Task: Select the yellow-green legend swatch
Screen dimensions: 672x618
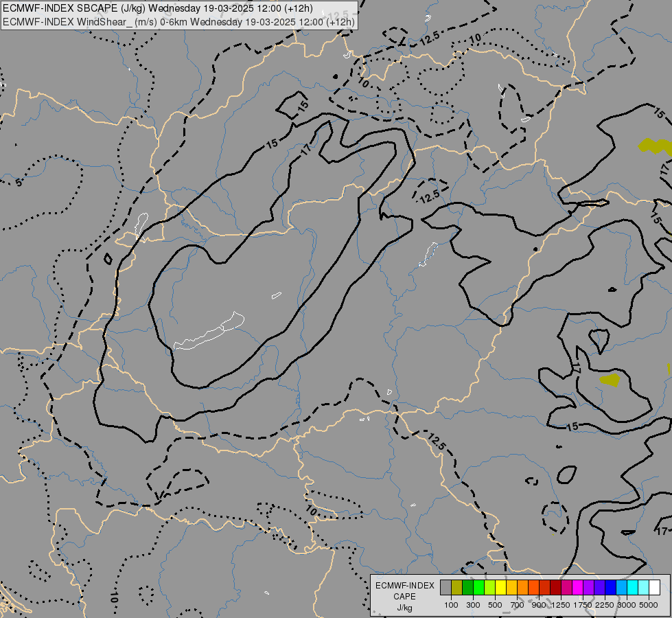Action: (x=489, y=587)
